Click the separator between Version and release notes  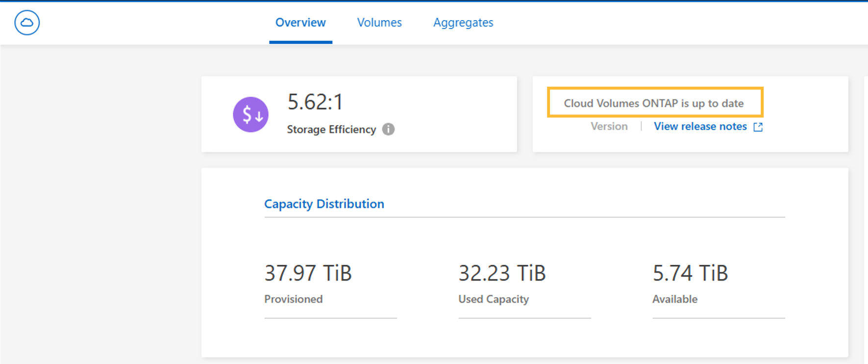pos(641,127)
